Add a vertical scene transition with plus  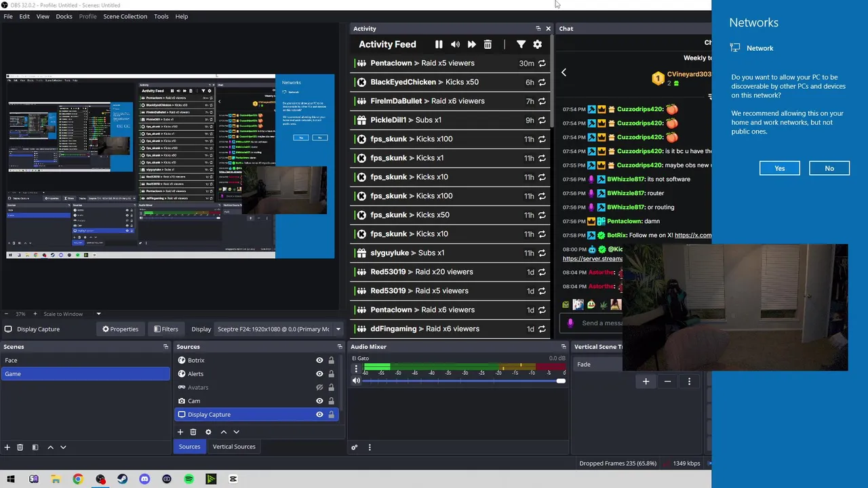[x=646, y=382]
